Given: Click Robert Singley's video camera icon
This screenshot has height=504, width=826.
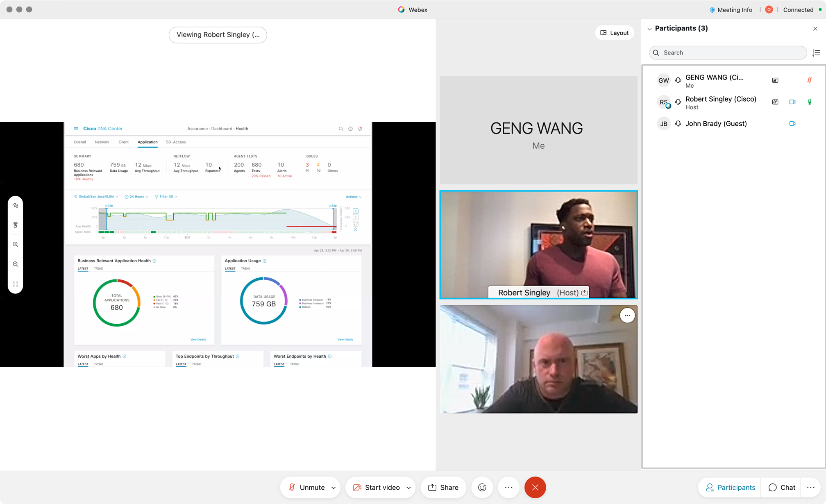Looking at the screenshot, I should pos(792,102).
